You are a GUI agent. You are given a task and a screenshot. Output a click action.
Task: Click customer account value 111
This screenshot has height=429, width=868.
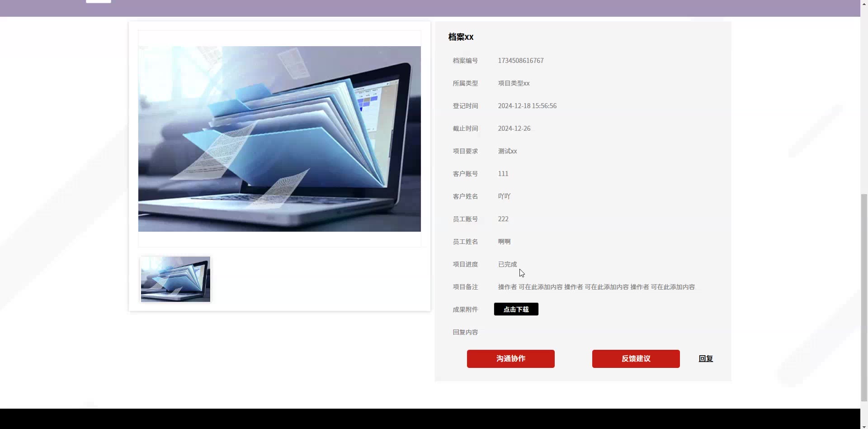(x=503, y=174)
